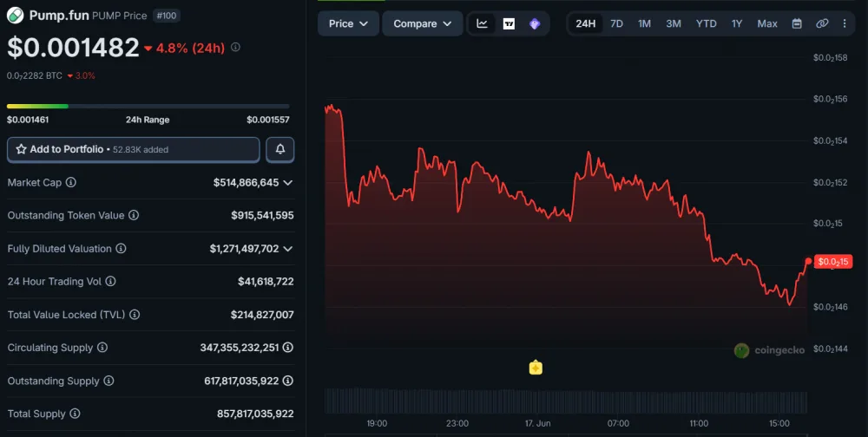Click info icon beside Circulating Supply label
868x437 pixels.
click(102, 348)
